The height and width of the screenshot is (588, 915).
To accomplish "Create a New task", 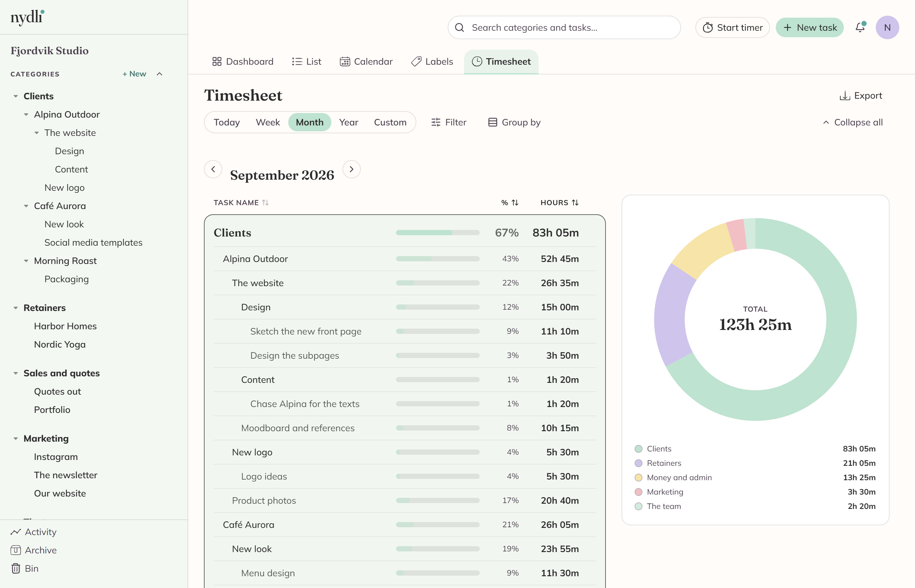I will pyautogui.click(x=809, y=27).
